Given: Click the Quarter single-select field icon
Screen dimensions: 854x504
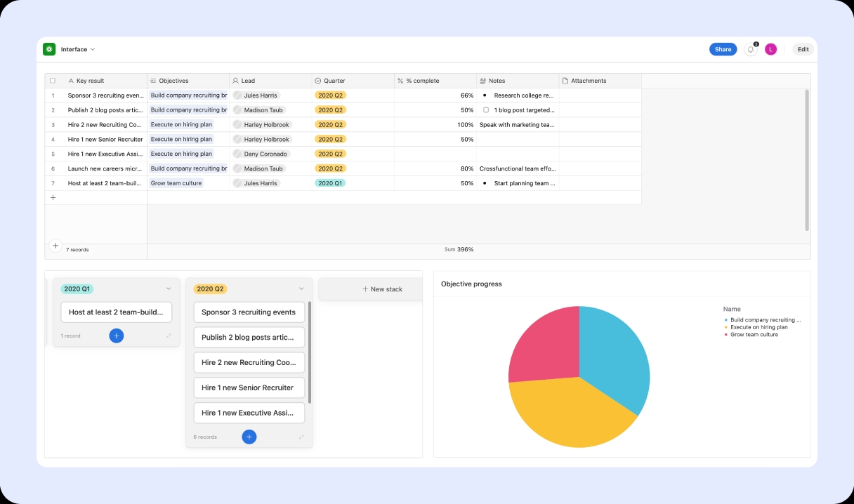Looking at the screenshot, I should (318, 81).
